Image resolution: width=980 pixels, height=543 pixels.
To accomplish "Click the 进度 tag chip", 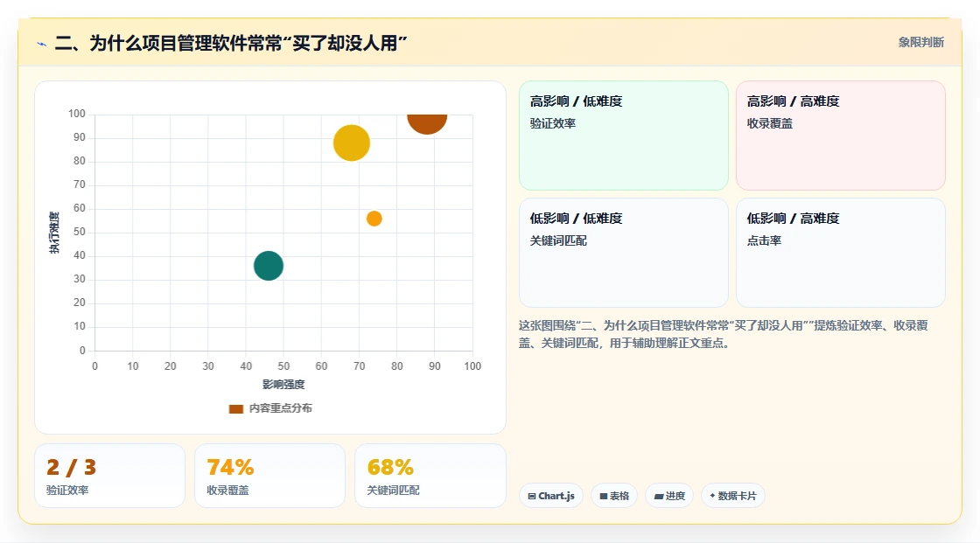I will pyautogui.click(x=669, y=496).
